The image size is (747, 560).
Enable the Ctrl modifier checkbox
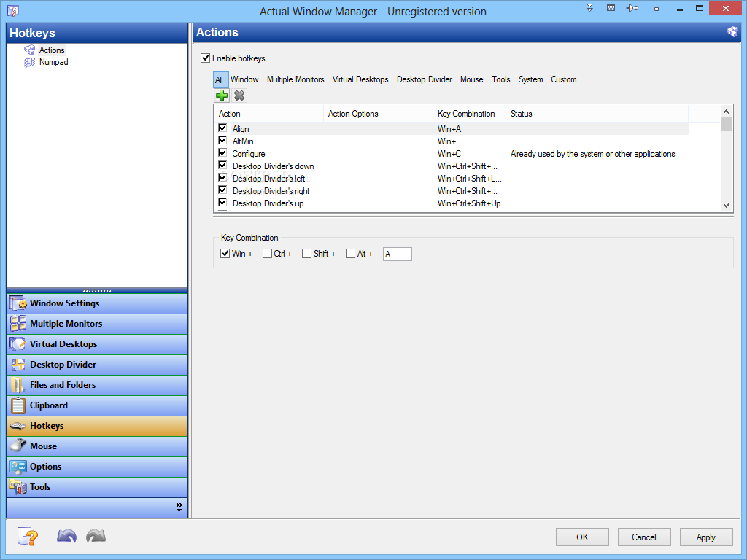[267, 253]
